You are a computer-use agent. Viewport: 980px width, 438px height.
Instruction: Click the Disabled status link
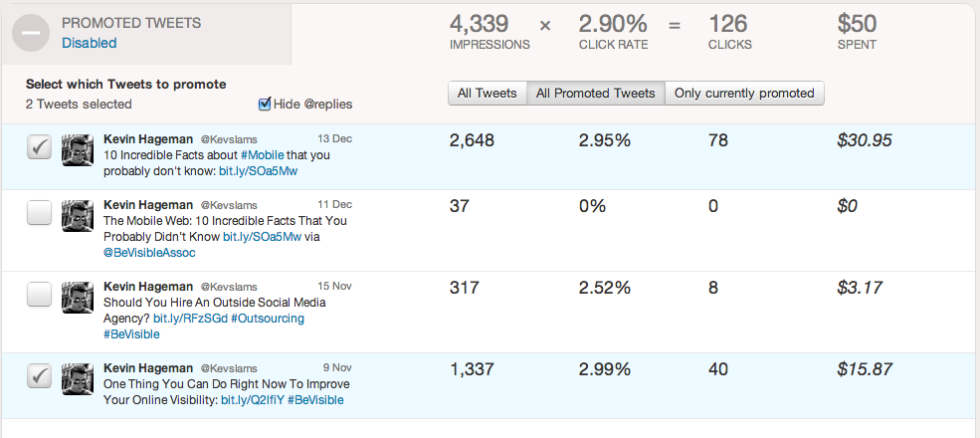point(89,43)
